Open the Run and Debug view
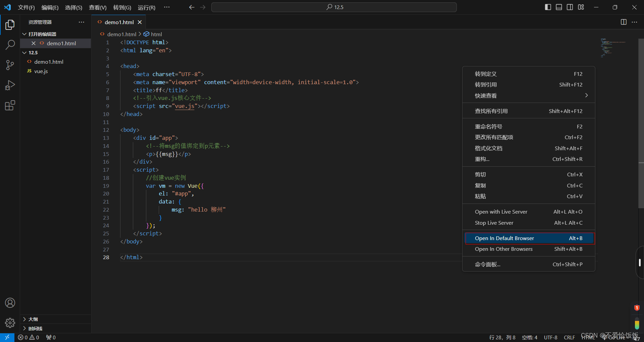The height and width of the screenshot is (342, 644). 10,85
